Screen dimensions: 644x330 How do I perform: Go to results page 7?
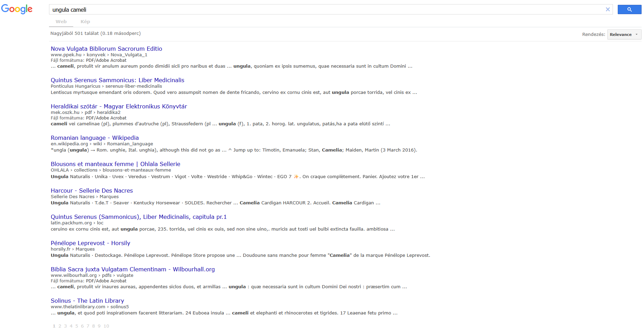(88, 326)
